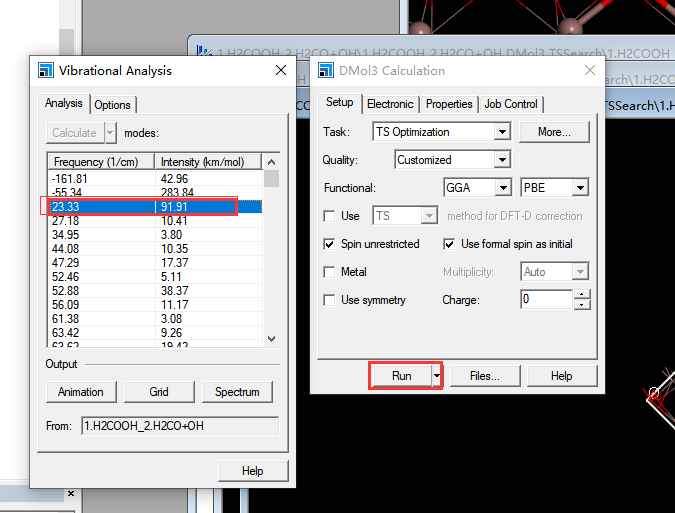Expand the Quality dropdown set to Customized
The image size is (675, 513).
click(502, 160)
